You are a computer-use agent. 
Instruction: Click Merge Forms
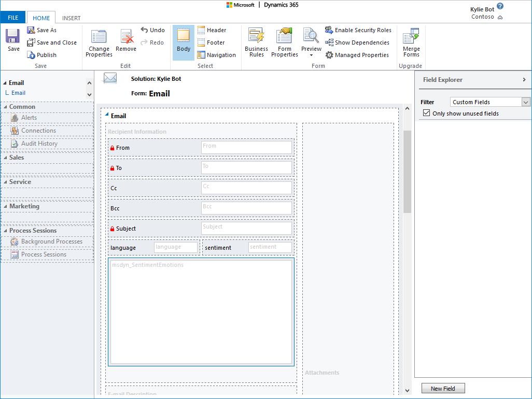411,42
